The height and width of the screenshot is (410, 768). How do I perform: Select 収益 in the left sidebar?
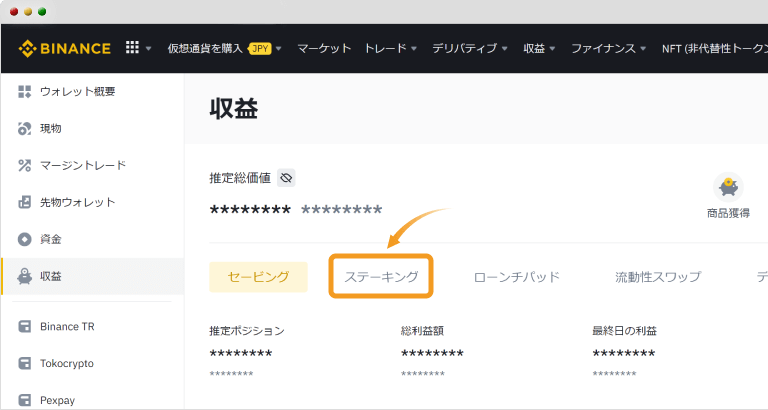pyautogui.click(x=93, y=276)
